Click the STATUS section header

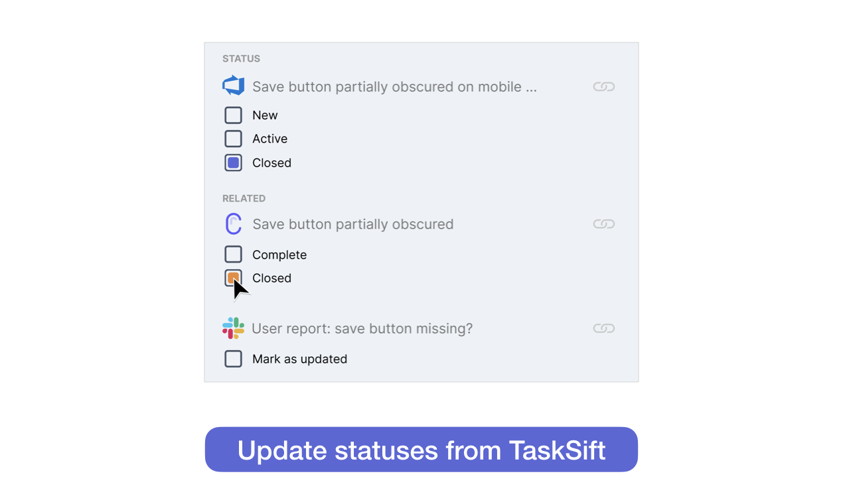tap(241, 58)
